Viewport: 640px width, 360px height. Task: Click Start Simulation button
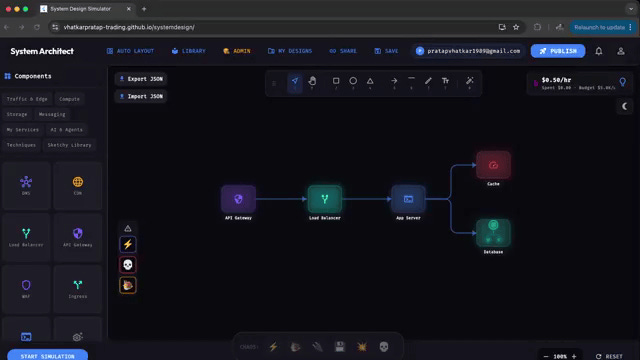[x=47, y=356]
